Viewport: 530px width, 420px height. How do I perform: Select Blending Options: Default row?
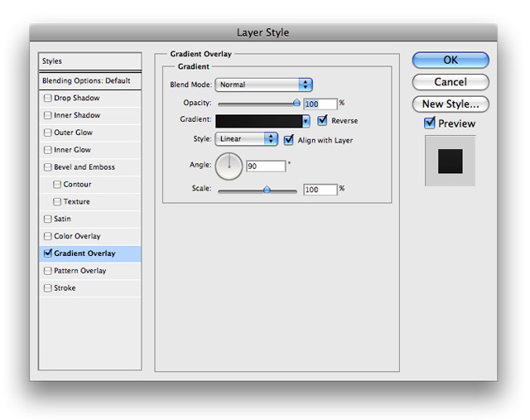[x=90, y=81]
